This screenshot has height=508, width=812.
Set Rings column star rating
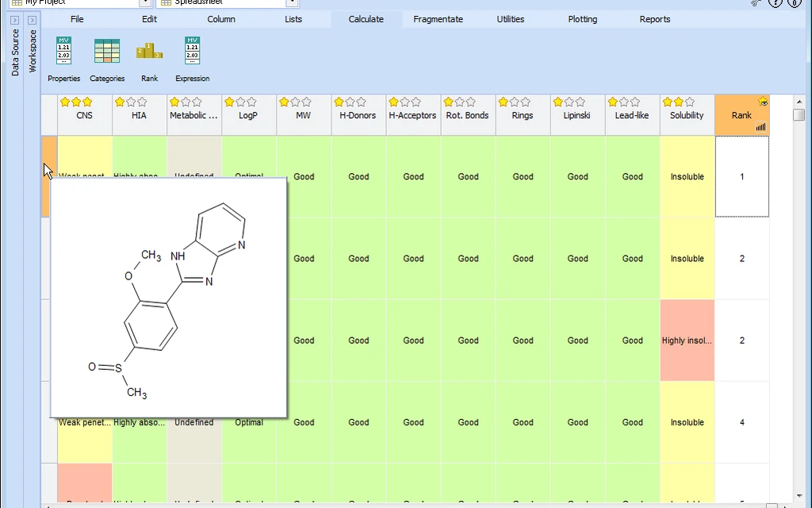514,102
